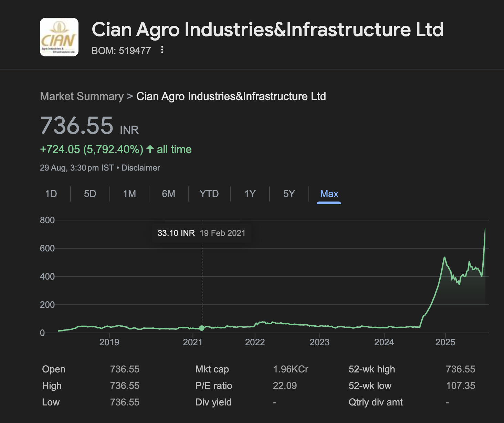Switch to the 6M chart range

[x=169, y=194]
